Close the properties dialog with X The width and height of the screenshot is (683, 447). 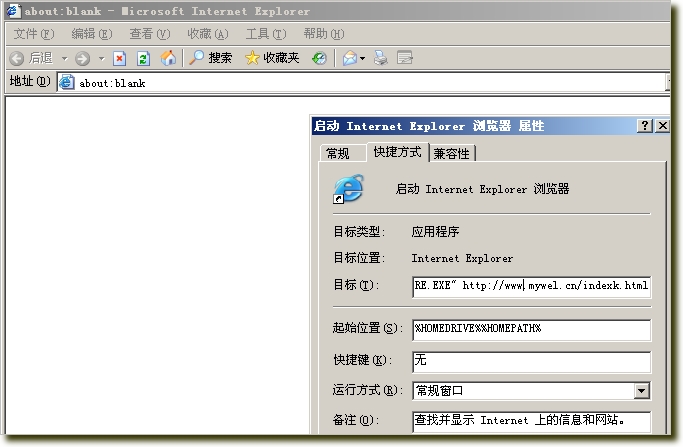[662, 126]
